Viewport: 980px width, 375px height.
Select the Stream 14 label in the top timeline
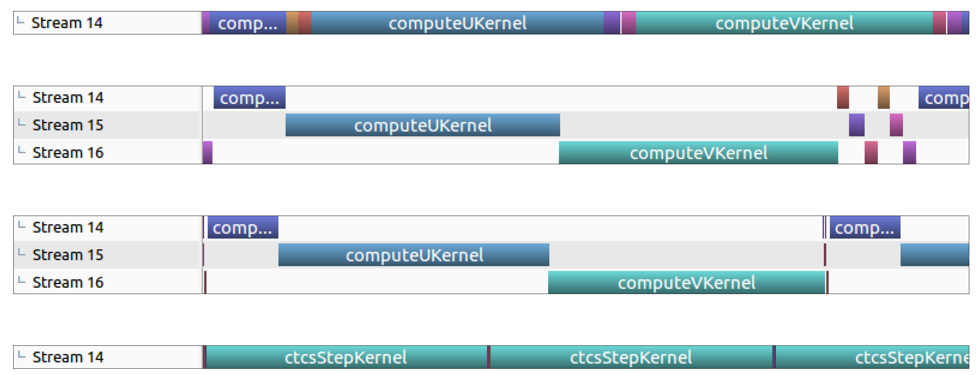pyautogui.click(x=67, y=23)
